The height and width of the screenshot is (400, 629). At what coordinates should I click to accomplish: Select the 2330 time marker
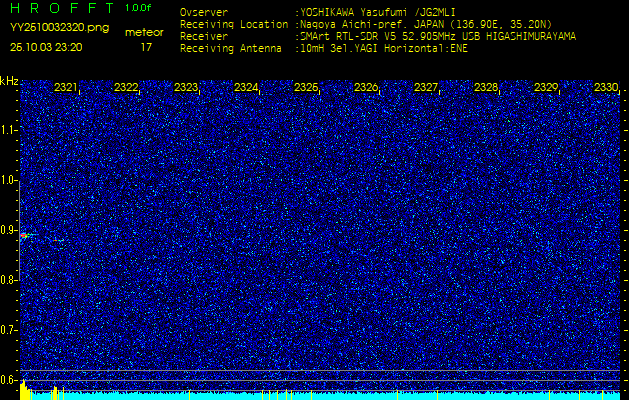pos(606,88)
